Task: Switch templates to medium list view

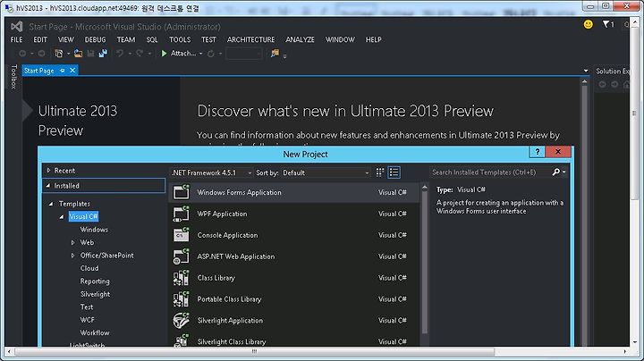Action: coord(394,172)
